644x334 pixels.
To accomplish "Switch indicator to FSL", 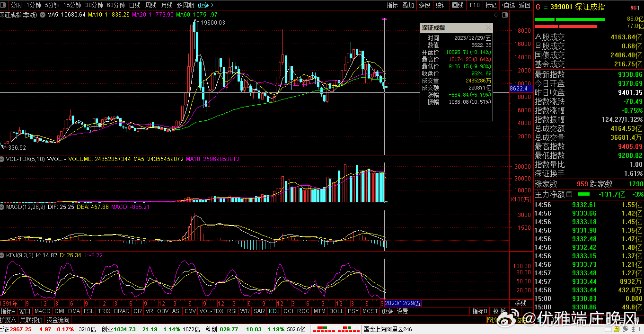I will click(89, 311).
